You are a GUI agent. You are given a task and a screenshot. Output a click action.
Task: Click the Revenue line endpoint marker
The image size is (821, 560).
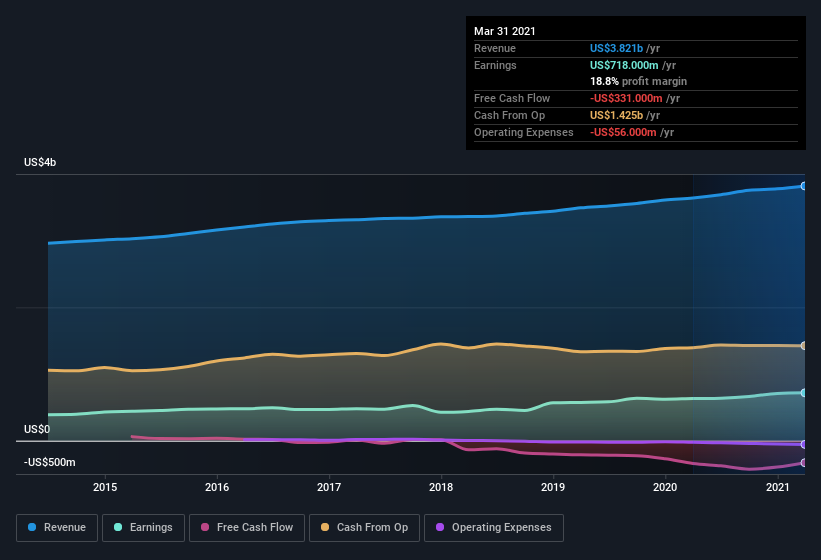(x=803, y=186)
